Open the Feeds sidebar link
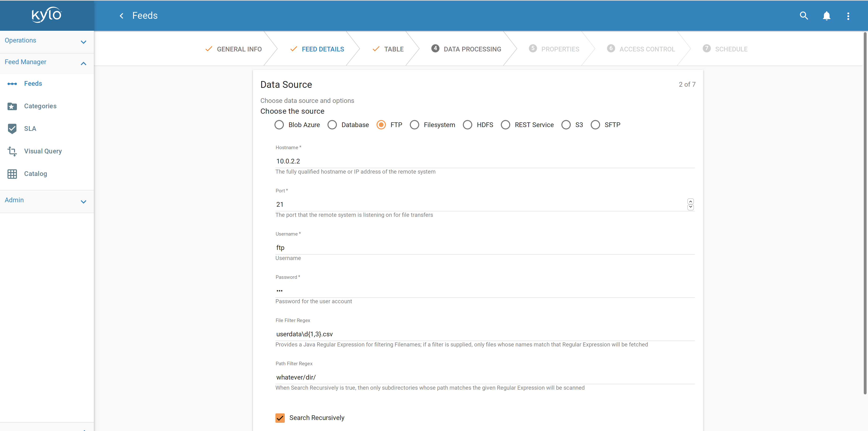Viewport: 868px width, 431px height. coord(33,84)
